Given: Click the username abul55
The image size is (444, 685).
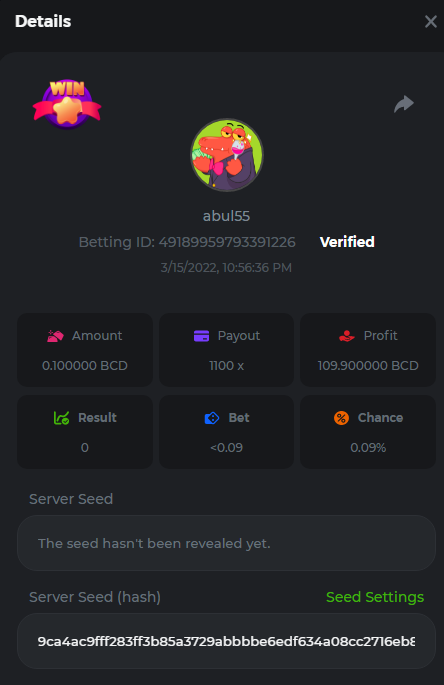Looking at the screenshot, I should (x=226, y=216).
